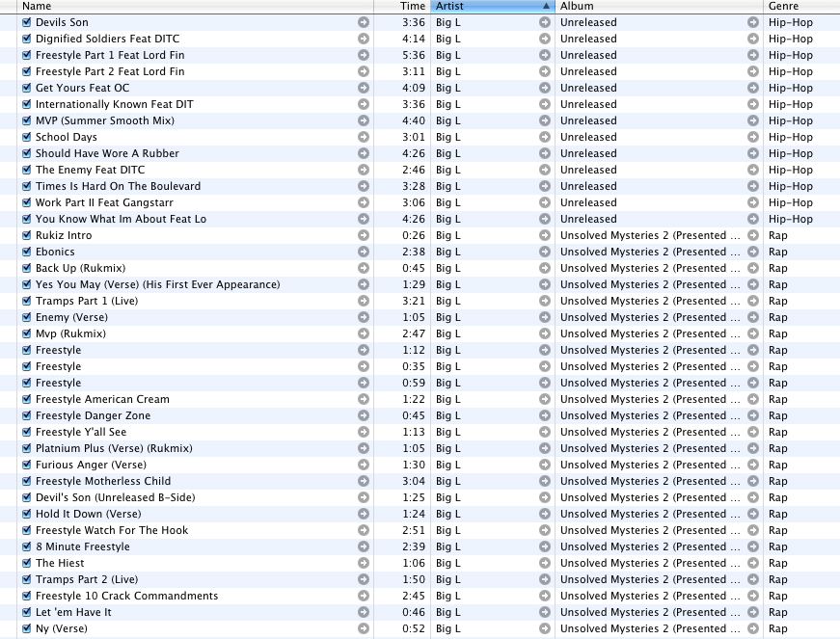Sort tracks by Name column header
The height and width of the screenshot is (639, 840).
tap(195, 7)
